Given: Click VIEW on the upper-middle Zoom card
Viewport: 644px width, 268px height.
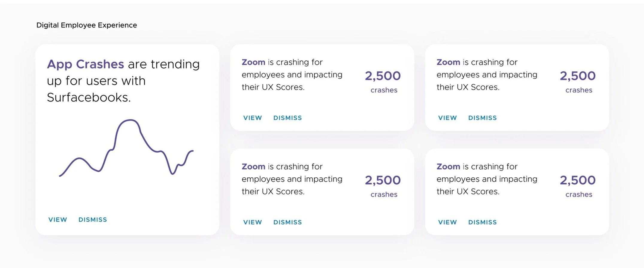Looking at the screenshot, I should pos(252,118).
